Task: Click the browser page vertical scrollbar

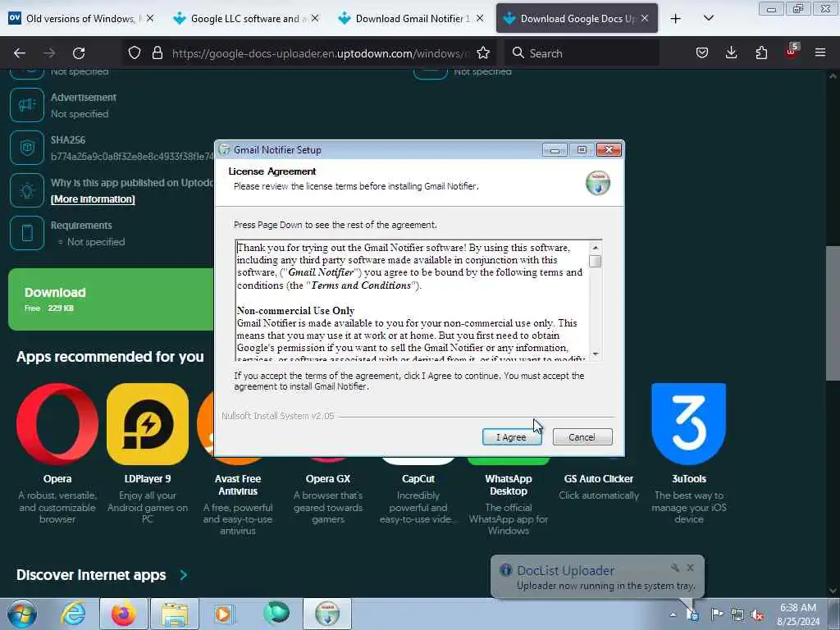Action: (x=833, y=313)
